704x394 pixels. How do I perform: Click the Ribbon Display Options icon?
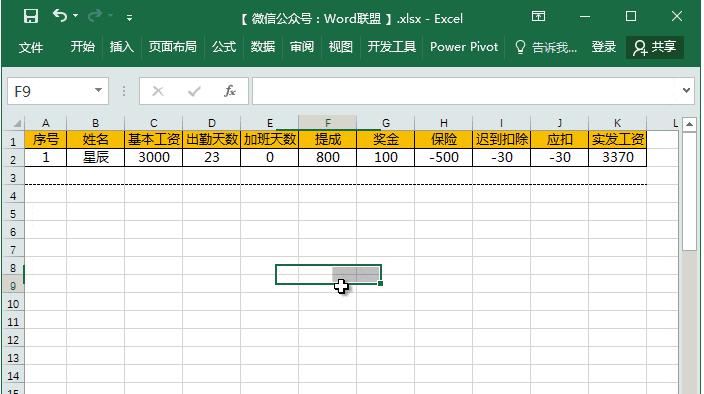pyautogui.click(x=538, y=17)
